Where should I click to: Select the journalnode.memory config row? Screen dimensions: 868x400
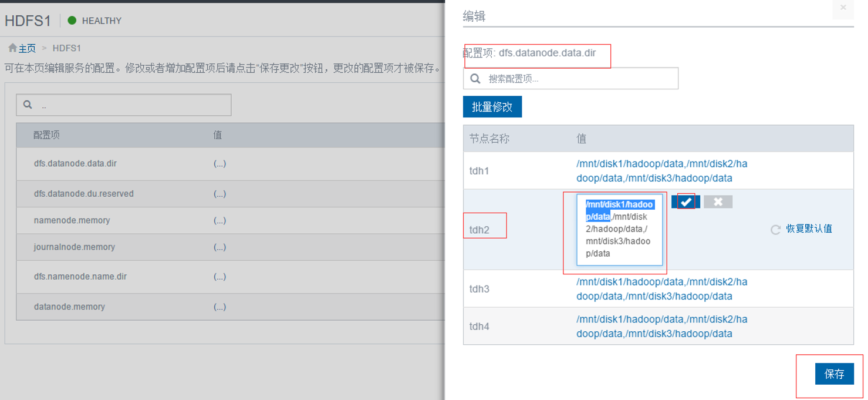click(x=74, y=247)
